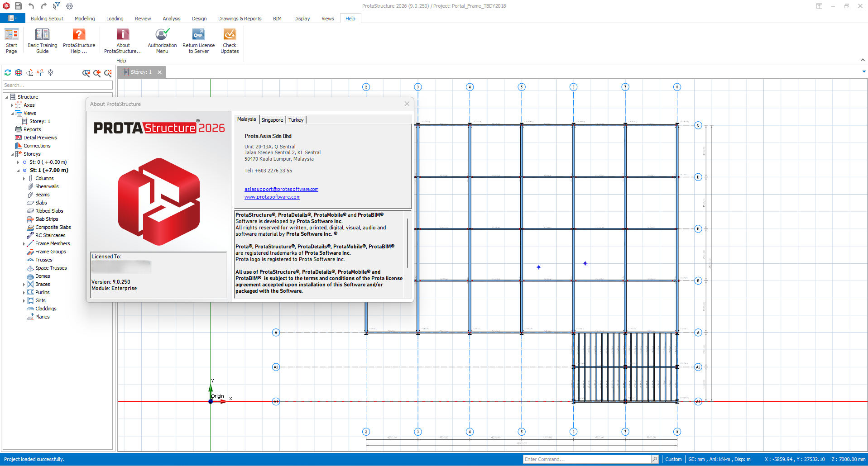Screen dimensions: 868x466
Task: Open ProtaStructure Help
Action: click(x=79, y=41)
